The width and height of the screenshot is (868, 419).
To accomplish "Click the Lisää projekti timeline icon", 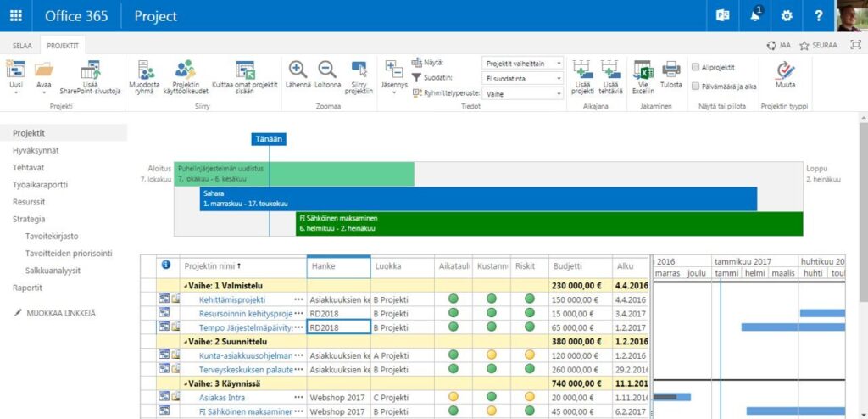I will [x=582, y=70].
